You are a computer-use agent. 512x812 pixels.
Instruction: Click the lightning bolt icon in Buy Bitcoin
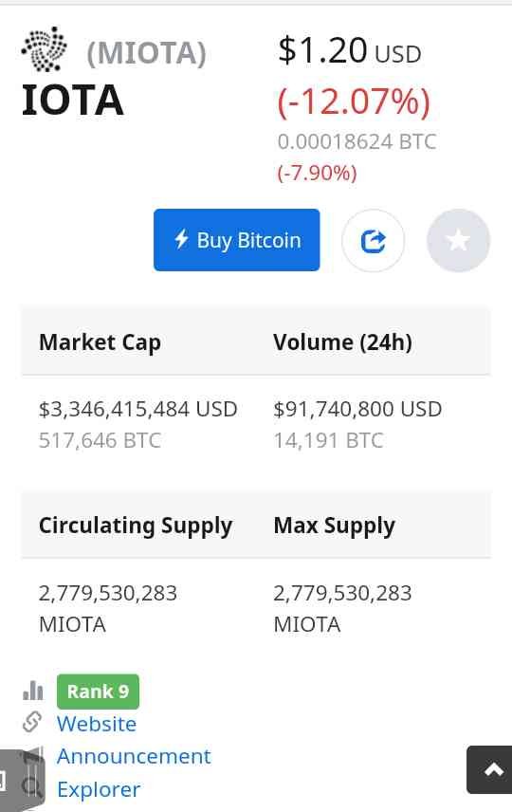(181, 239)
